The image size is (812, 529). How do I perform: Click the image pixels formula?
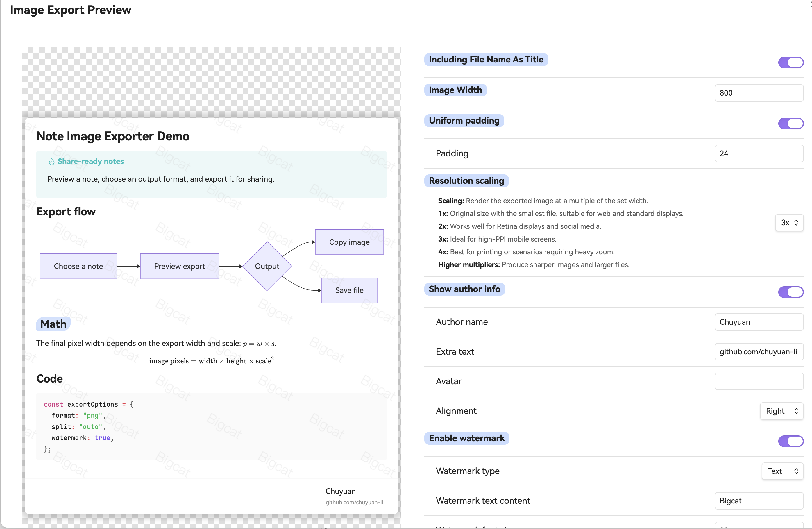pos(212,361)
